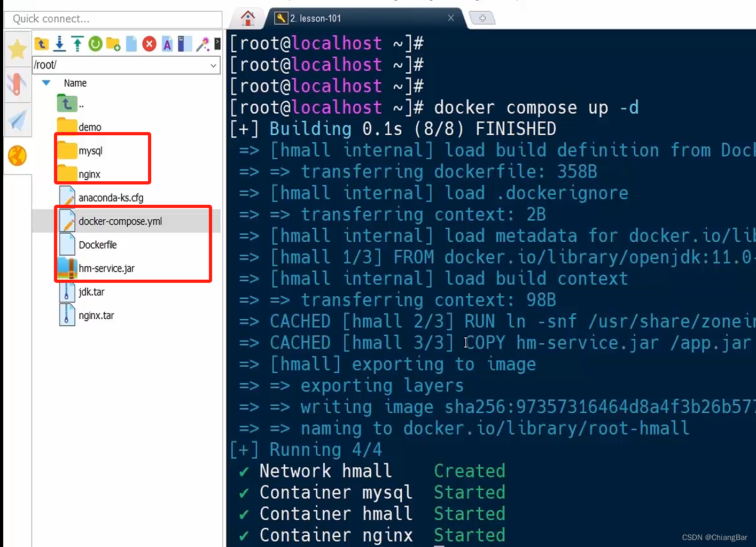
Task: Open a new terminal tab with plus button
Action: coord(482,18)
